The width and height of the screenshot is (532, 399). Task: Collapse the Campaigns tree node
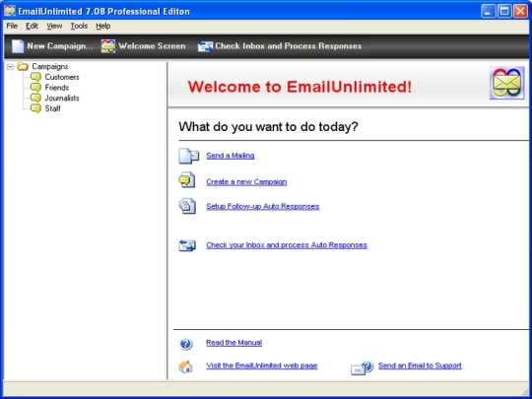[10, 67]
